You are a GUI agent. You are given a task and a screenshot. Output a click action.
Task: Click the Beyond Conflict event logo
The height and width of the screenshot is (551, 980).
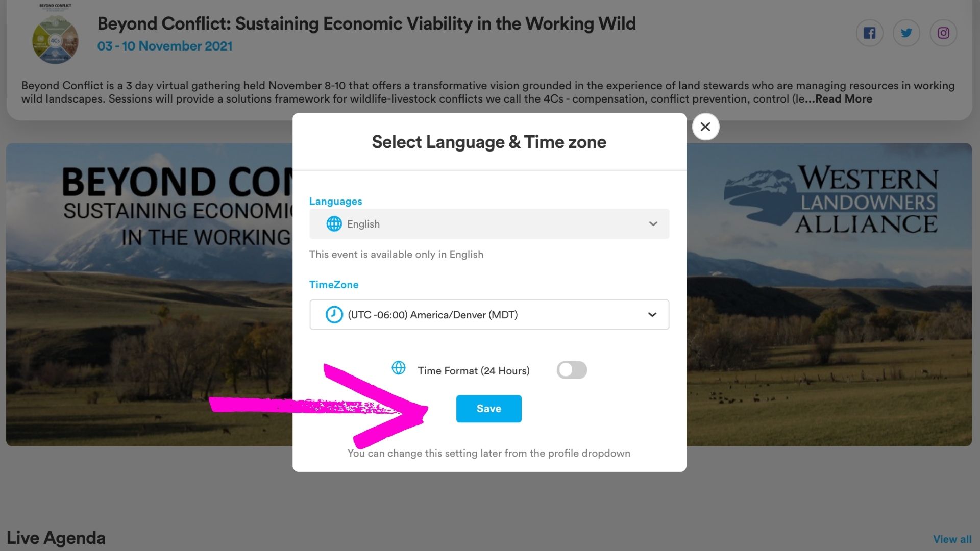click(x=55, y=39)
